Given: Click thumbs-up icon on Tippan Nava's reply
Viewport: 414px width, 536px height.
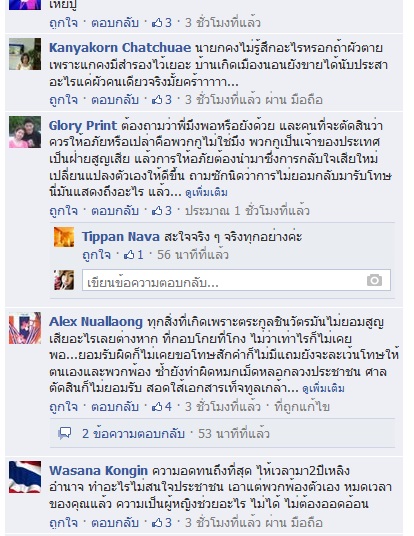Looking at the screenshot, I should tap(129, 255).
